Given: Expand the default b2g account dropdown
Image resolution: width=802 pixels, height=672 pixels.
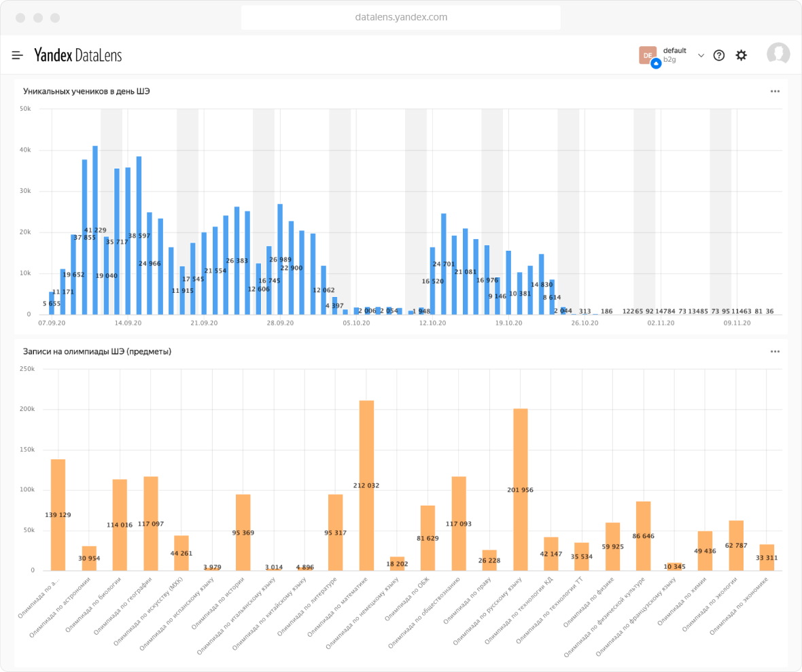Looking at the screenshot, I should 701,55.
